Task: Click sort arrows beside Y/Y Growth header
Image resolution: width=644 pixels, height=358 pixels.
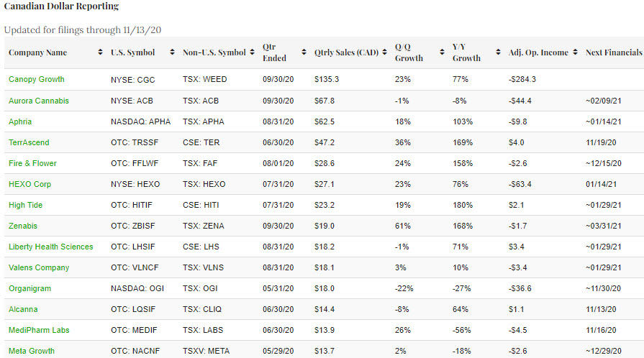Action: click(498, 53)
